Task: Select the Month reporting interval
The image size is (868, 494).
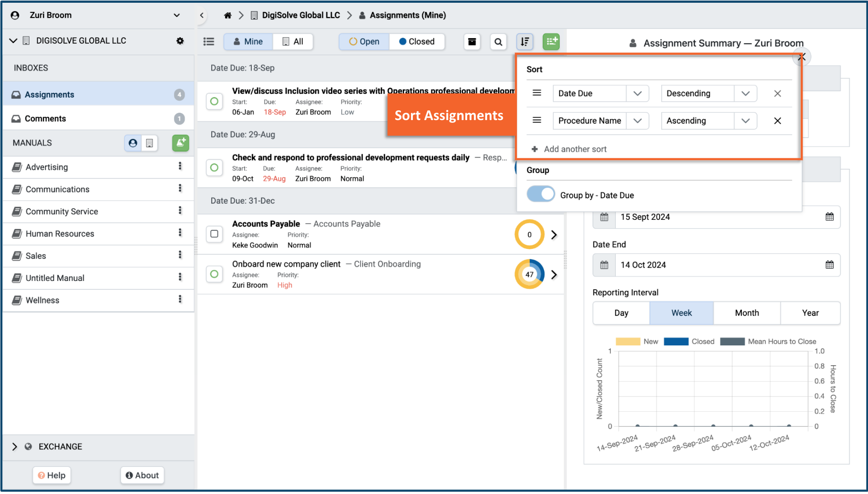Action: click(746, 313)
